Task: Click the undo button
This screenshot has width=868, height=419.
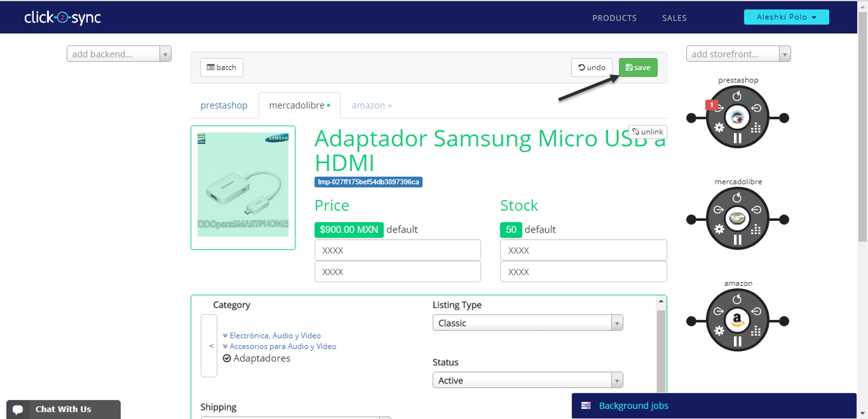Action: click(592, 68)
